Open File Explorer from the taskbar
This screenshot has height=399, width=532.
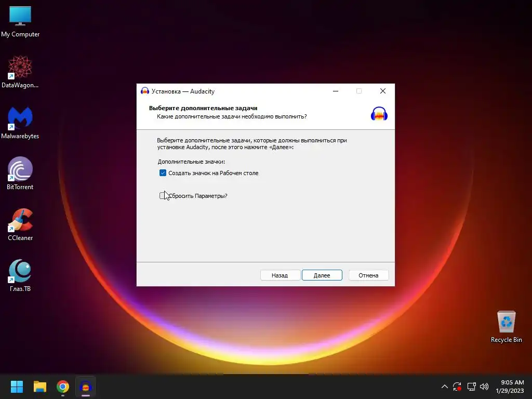pos(39,387)
